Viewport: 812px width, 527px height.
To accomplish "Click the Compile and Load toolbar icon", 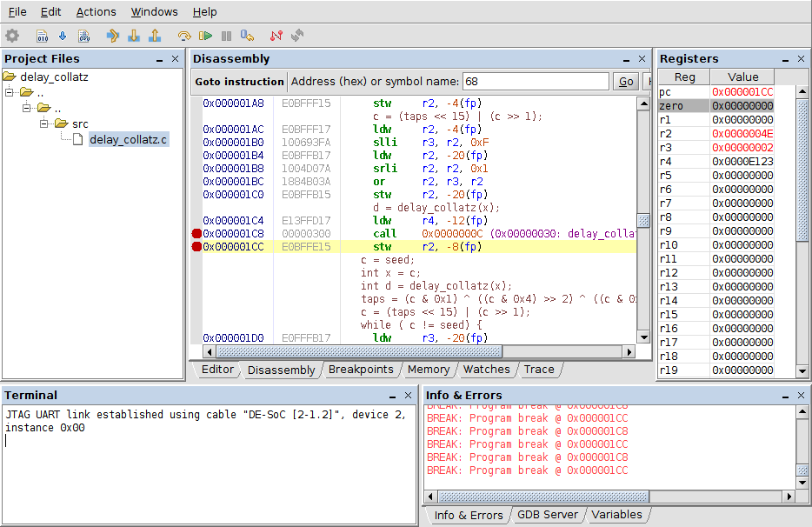I will point(83,36).
